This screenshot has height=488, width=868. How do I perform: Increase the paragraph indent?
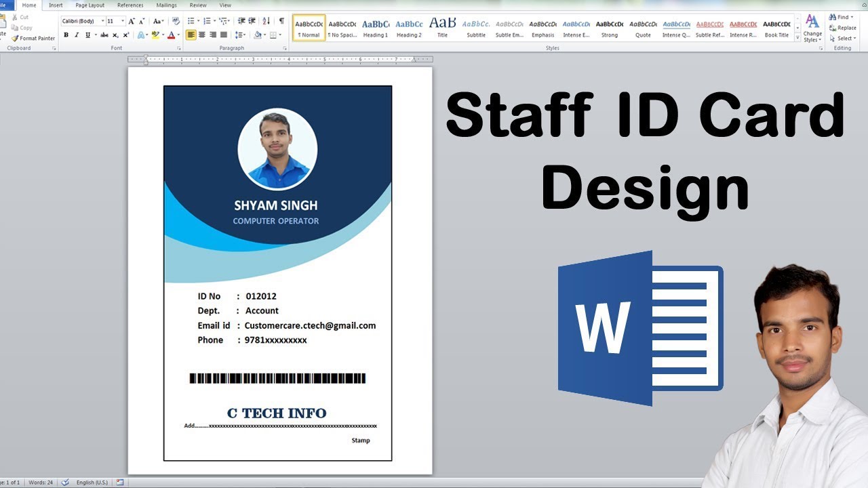[x=252, y=21]
